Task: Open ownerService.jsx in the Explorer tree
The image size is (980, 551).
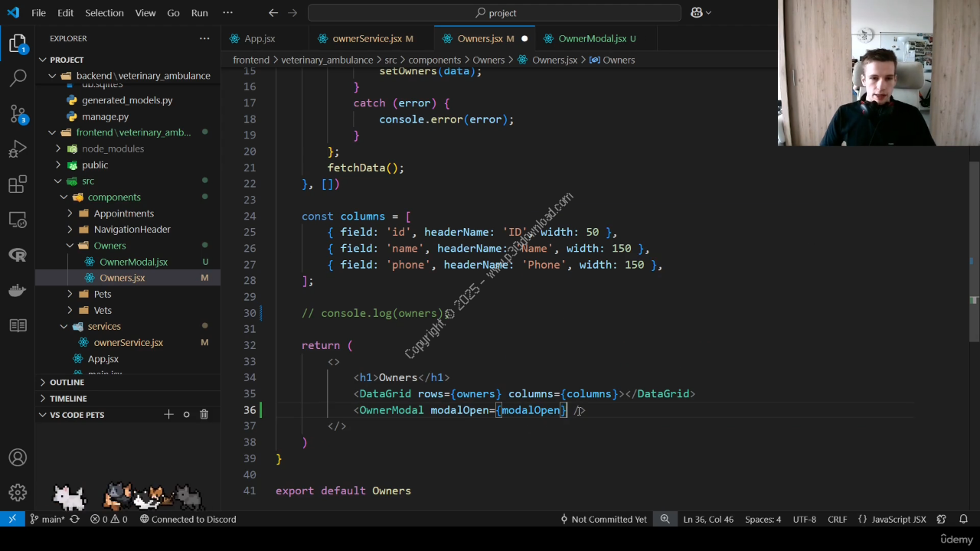Action: point(128,342)
